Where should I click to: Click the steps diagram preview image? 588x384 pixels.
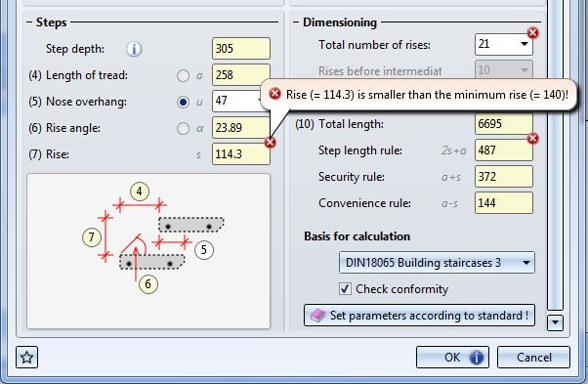(x=148, y=251)
